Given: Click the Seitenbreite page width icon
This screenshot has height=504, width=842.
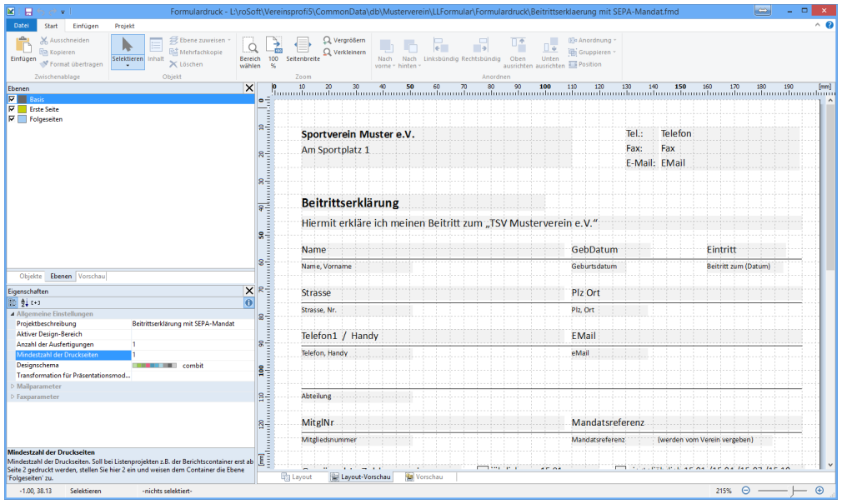Looking at the screenshot, I should point(303,46).
